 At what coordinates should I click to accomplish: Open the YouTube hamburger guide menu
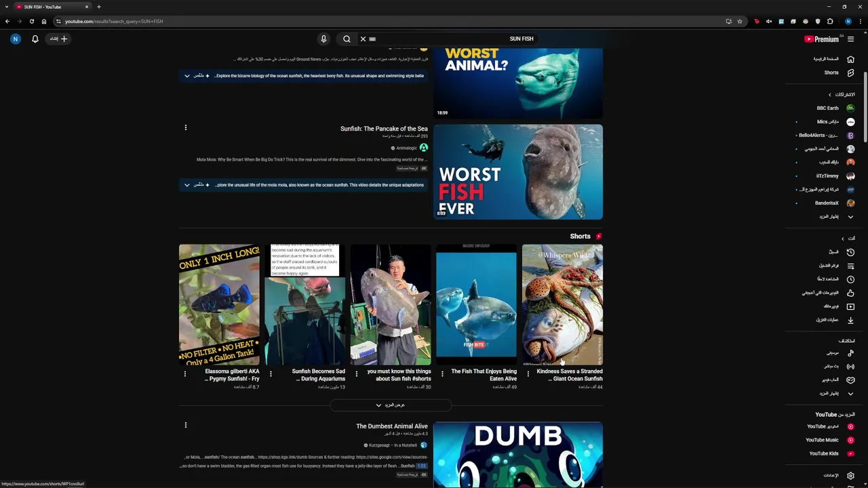(x=850, y=39)
